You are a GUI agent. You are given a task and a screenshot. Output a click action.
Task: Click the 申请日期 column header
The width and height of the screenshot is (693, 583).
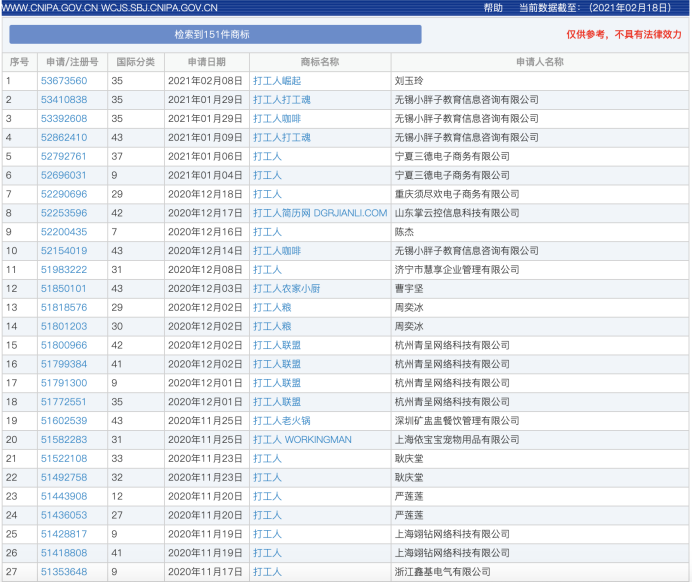(x=207, y=62)
